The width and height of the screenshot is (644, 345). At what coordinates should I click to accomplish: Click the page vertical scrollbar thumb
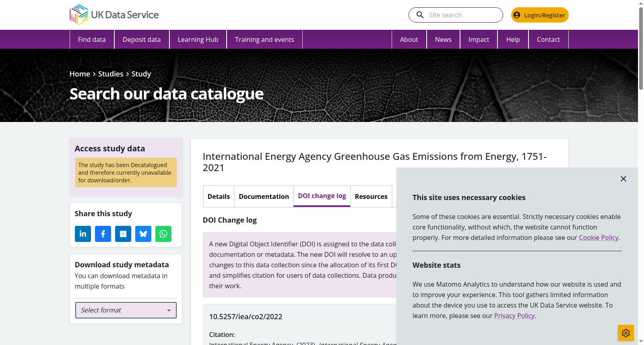click(641, 48)
